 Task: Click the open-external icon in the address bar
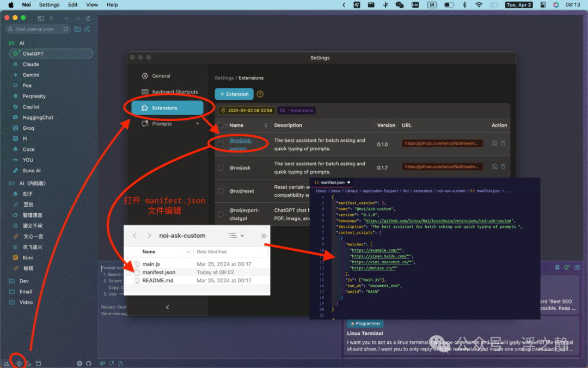(66, 29)
